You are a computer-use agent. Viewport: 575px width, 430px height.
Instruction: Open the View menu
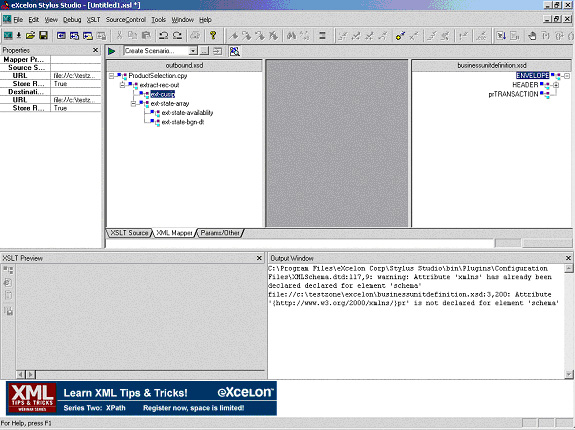[51, 20]
